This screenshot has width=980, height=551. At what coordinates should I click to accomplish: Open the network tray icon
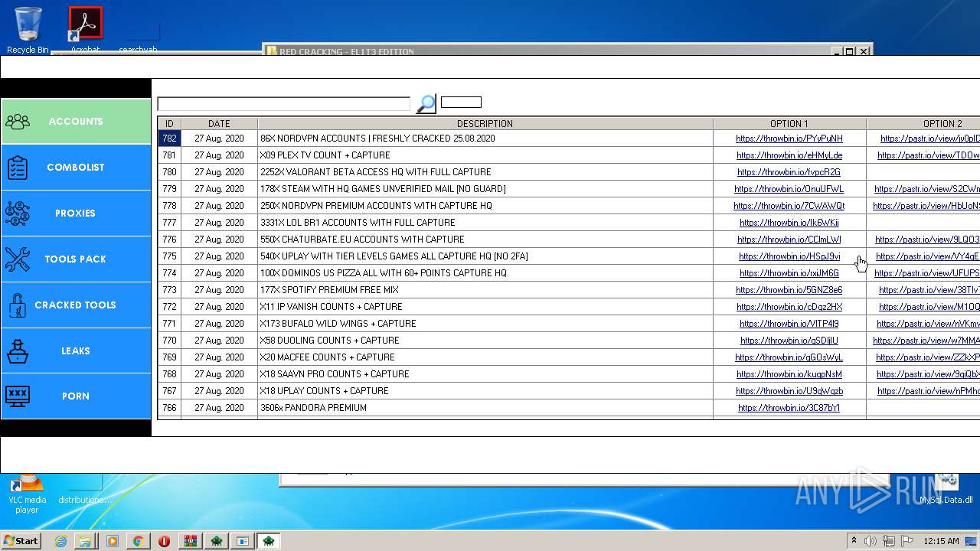(889, 541)
